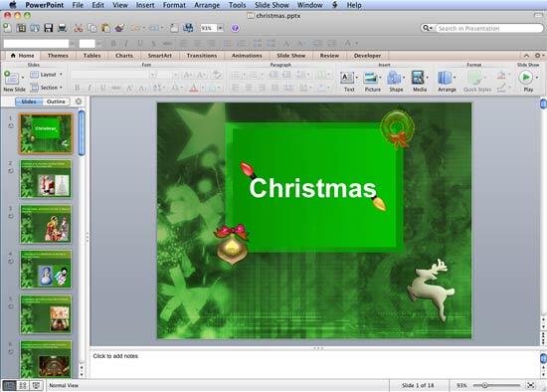Click the Format Painter brush icon
This screenshot has height=392, width=547.
coord(119,28)
